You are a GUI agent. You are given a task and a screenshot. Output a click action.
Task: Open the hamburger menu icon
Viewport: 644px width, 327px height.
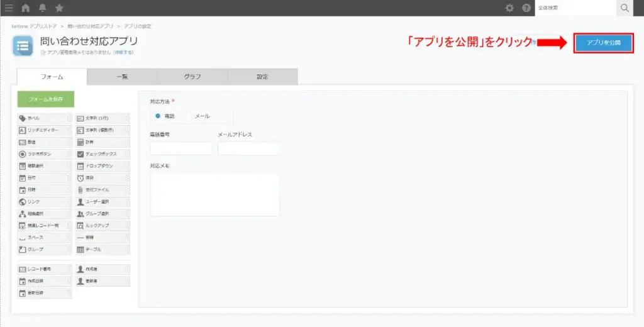9,8
